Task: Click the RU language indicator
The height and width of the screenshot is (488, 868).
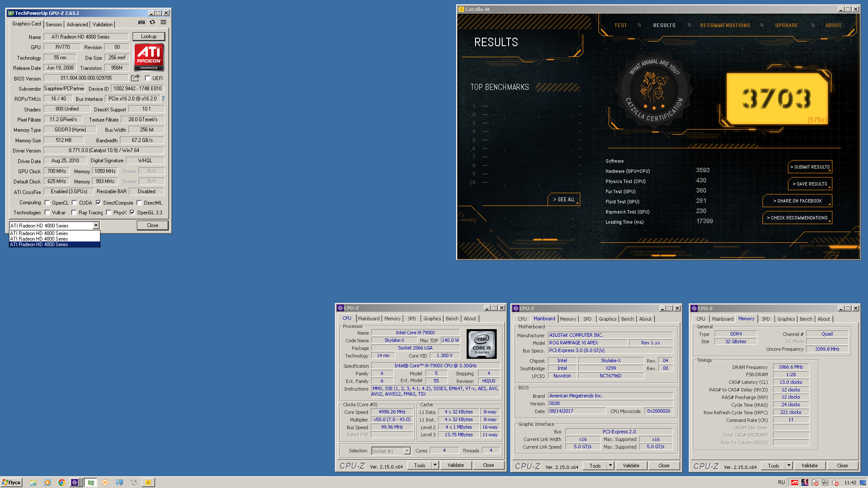Action: tap(781, 482)
